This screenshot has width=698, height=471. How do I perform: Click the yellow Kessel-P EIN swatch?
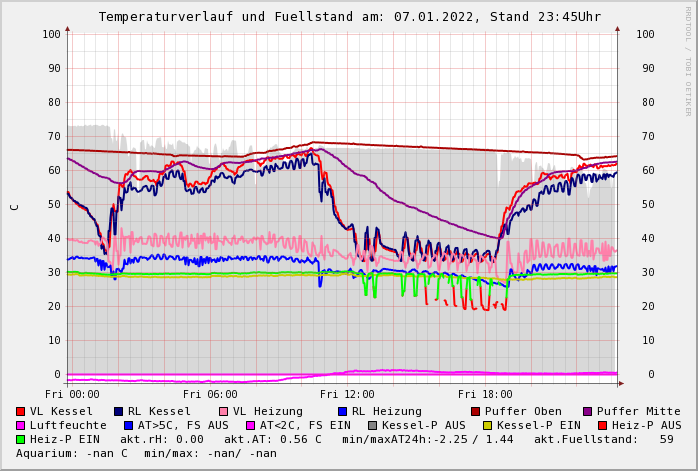click(489, 425)
